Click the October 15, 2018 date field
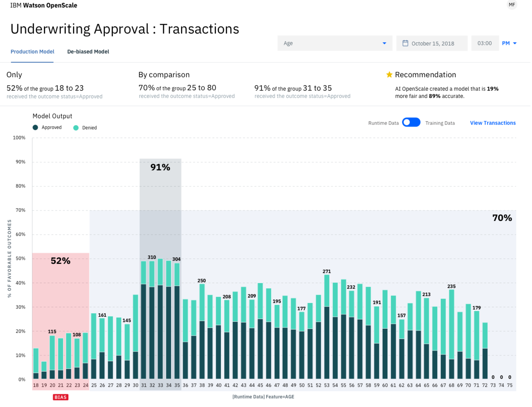This screenshot has height=407, width=532. point(432,43)
